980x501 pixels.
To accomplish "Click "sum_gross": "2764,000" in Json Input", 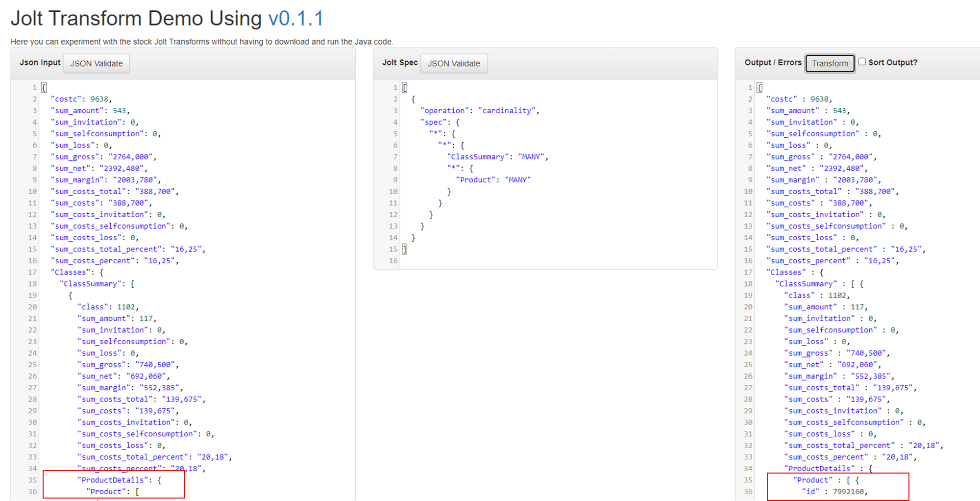I will pyautogui.click(x=103, y=157).
